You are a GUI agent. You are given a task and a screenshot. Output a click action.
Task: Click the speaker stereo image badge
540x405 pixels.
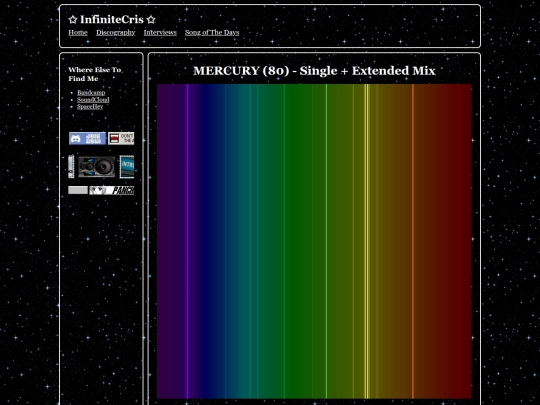96,167
